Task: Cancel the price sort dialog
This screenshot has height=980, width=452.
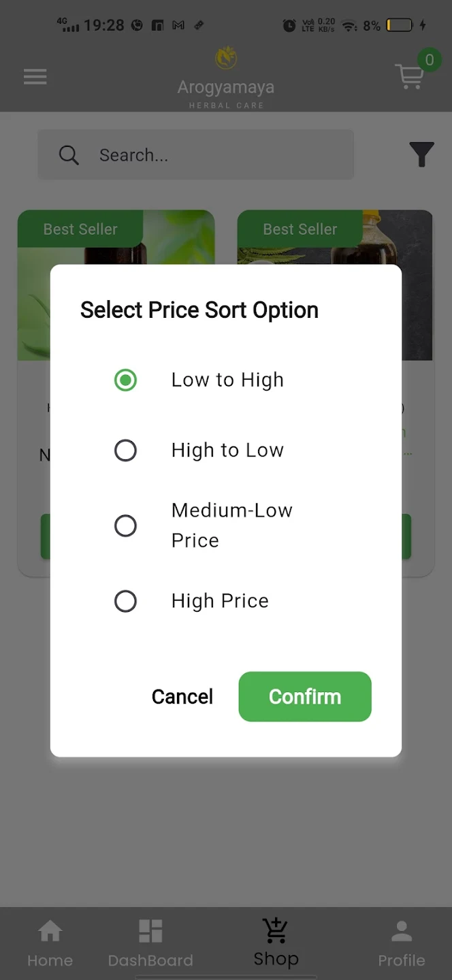Action: 182,696
